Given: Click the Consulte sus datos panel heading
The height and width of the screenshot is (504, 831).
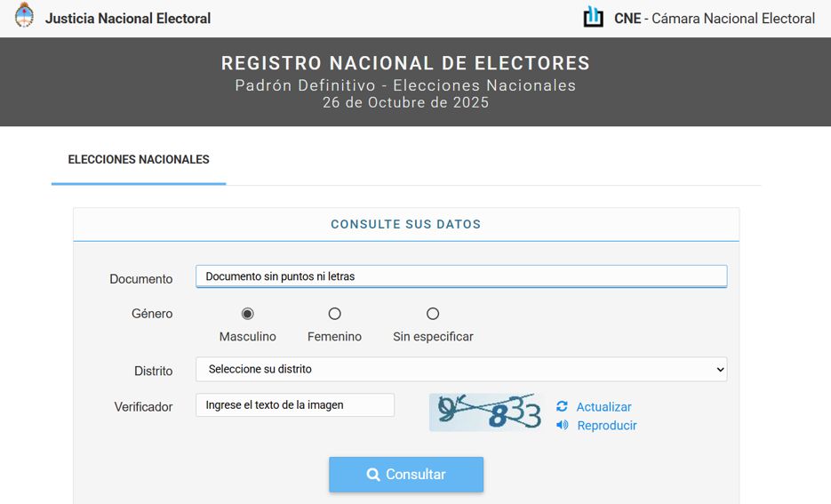Looking at the screenshot, I should pos(406,224).
